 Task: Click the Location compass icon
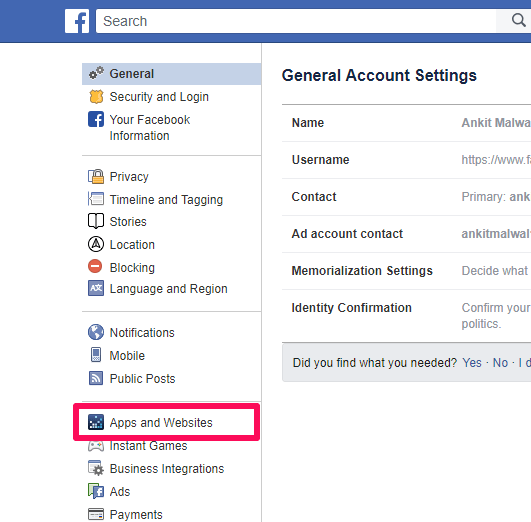(96, 244)
